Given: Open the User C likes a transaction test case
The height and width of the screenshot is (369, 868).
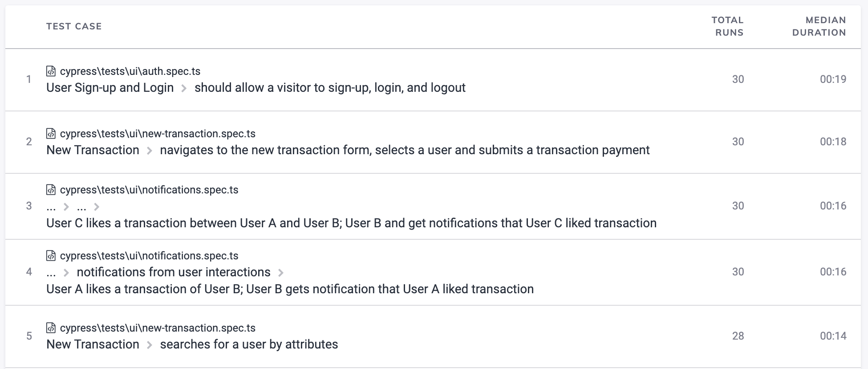Looking at the screenshot, I should [x=351, y=223].
